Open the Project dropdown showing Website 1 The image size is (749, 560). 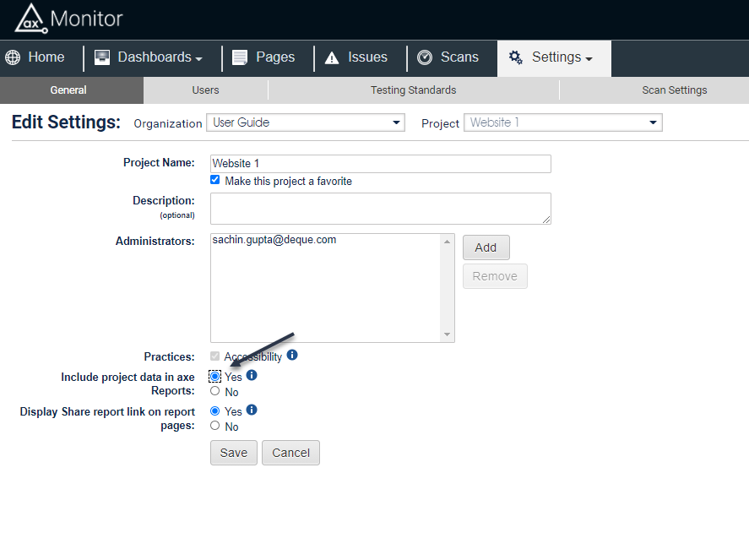pos(563,123)
